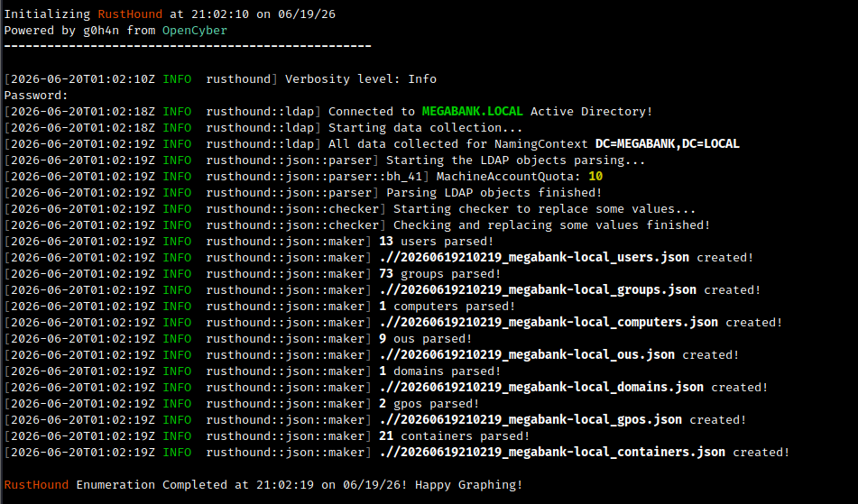
Task: Click the Password: prompt line
Action: pyautogui.click(x=36, y=96)
